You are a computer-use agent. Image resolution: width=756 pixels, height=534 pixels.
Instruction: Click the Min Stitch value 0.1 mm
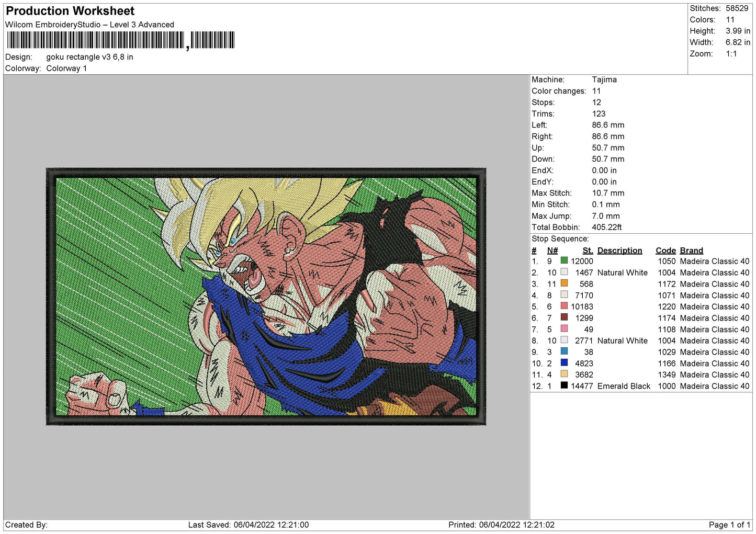pyautogui.click(x=606, y=205)
